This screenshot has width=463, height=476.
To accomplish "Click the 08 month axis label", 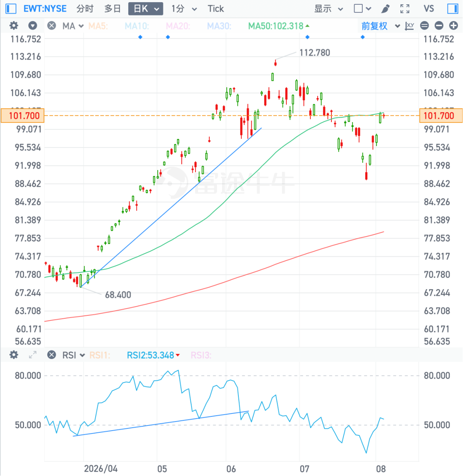I will (381, 468).
